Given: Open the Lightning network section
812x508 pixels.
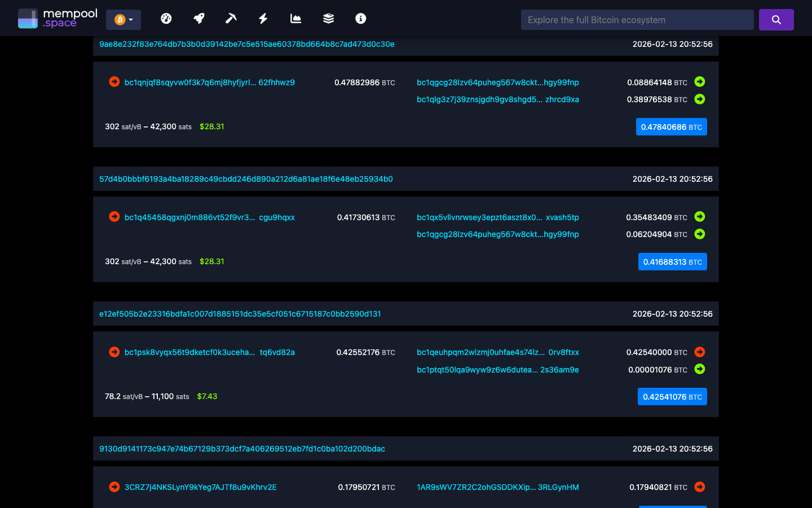Looking at the screenshot, I should click(x=263, y=18).
